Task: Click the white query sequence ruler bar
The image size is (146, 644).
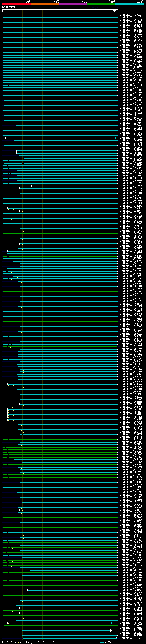Action: click(x=60, y=10)
